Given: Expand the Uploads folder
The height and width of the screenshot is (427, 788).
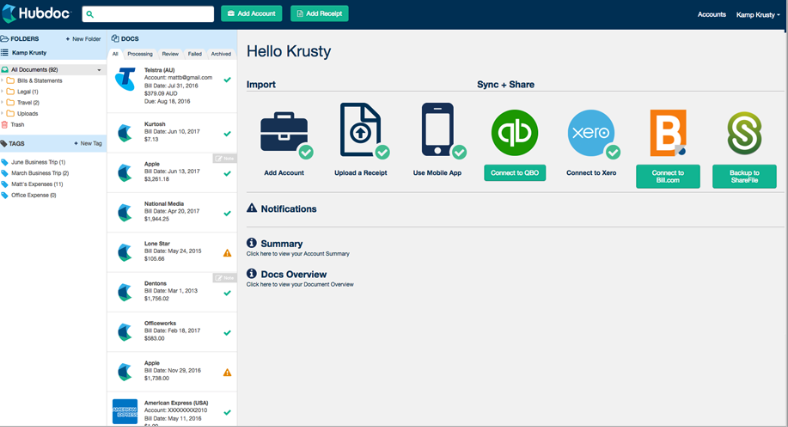Looking at the screenshot, I should [x=3, y=114].
